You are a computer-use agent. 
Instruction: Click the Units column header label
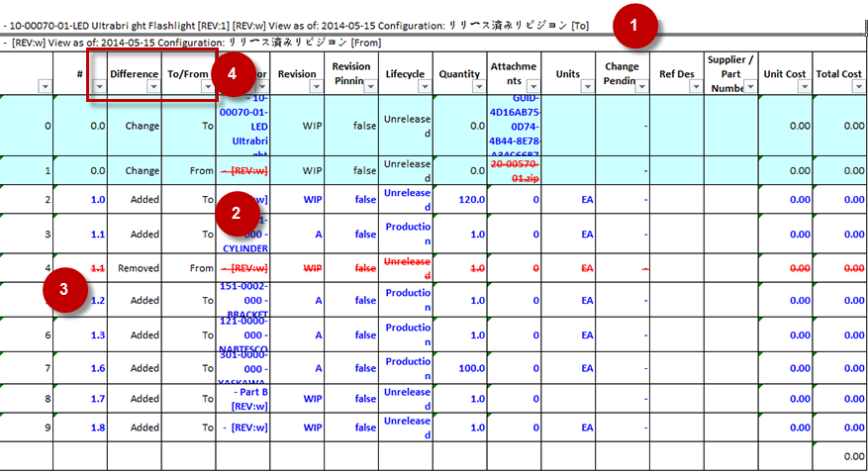[568, 73]
